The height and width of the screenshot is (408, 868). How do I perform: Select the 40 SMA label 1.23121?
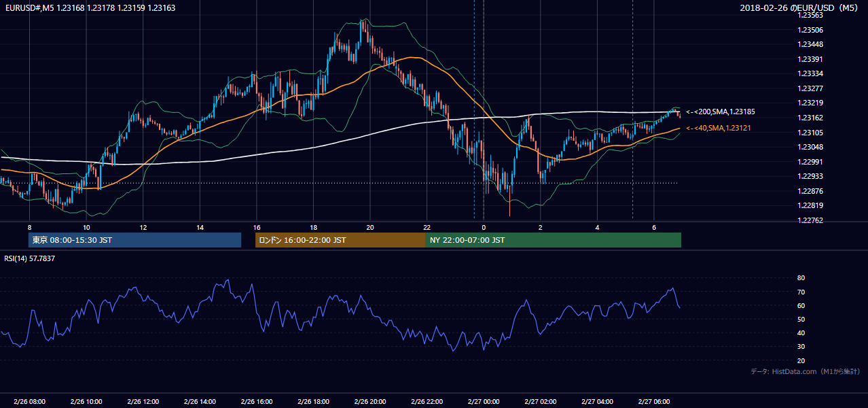click(719, 128)
